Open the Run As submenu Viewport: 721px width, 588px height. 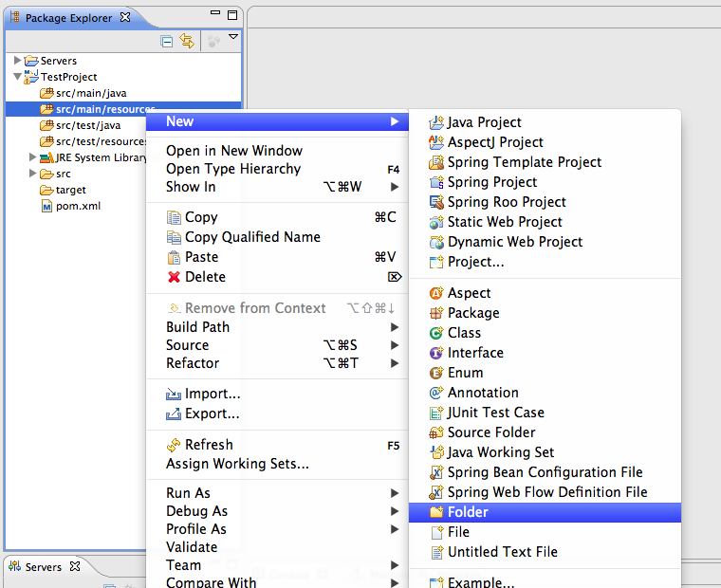pyautogui.click(x=277, y=493)
